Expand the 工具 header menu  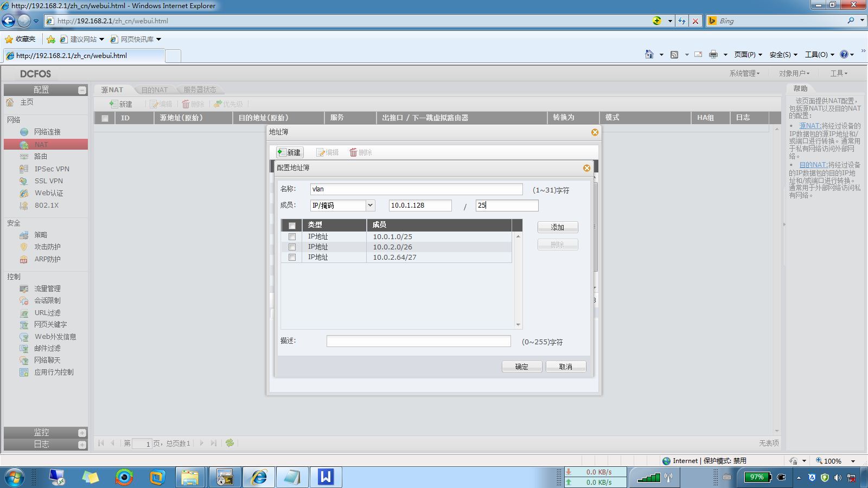point(839,73)
